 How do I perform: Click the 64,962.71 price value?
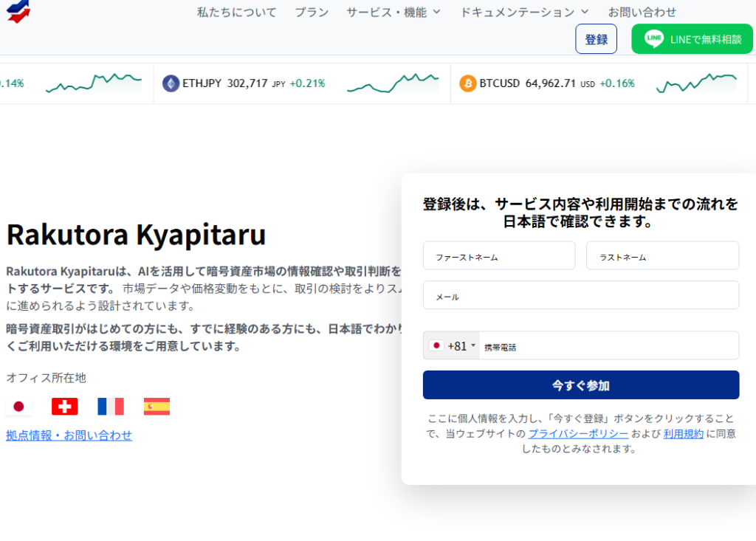click(x=551, y=83)
